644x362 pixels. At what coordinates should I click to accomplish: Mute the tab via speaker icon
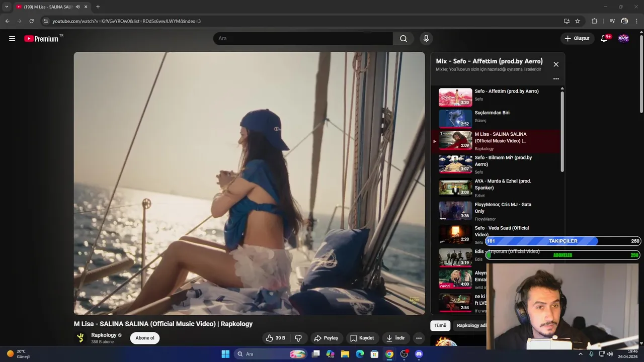tap(77, 7)
